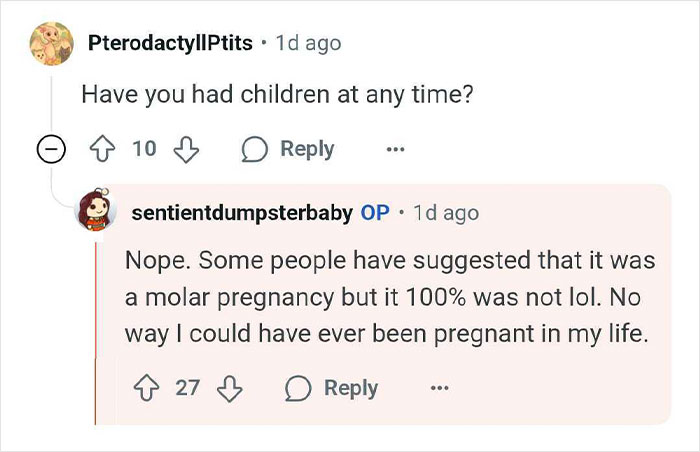
Task: Click '1d ago' timestamp on sentientdumpsterbaby's reply
Action: point(446,212)
